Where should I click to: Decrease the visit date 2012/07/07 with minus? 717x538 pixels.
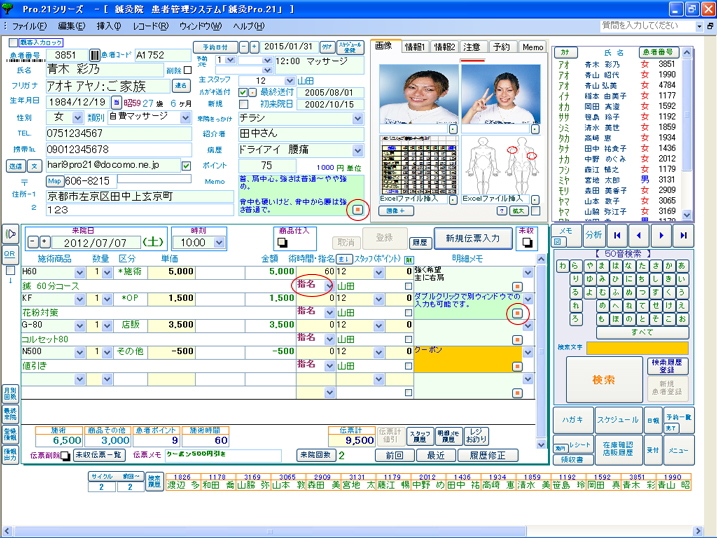tap(33, 241)
